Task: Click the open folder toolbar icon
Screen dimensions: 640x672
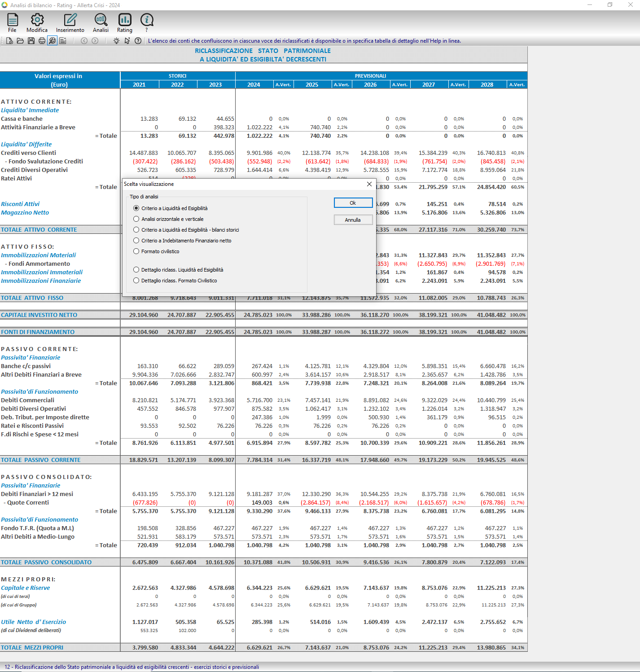Action: point(20,41)
